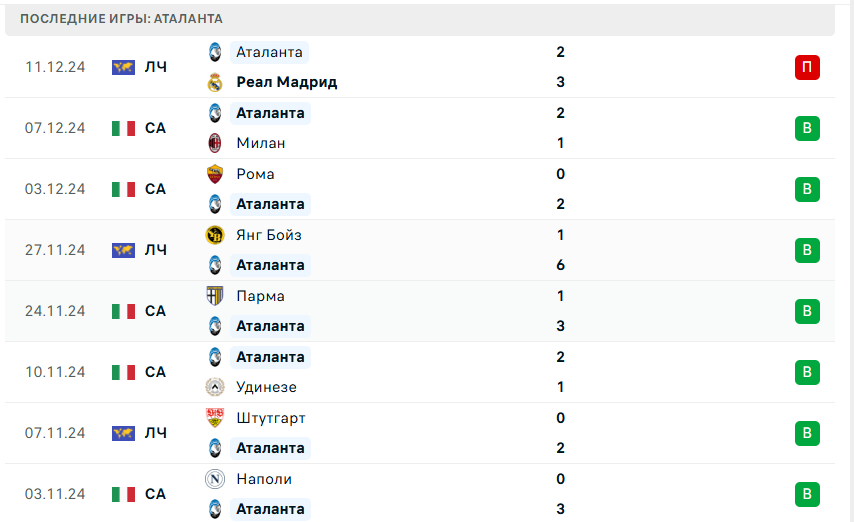Click the Stuttgart club crest
Image resolution: width=854 pixels, height=522 pixels.
tap(214, 418)
